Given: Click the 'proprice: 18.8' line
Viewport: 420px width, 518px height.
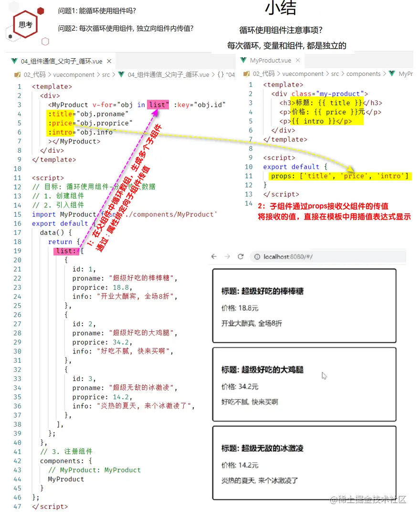Looking at the screenshot, I should 102,287.
